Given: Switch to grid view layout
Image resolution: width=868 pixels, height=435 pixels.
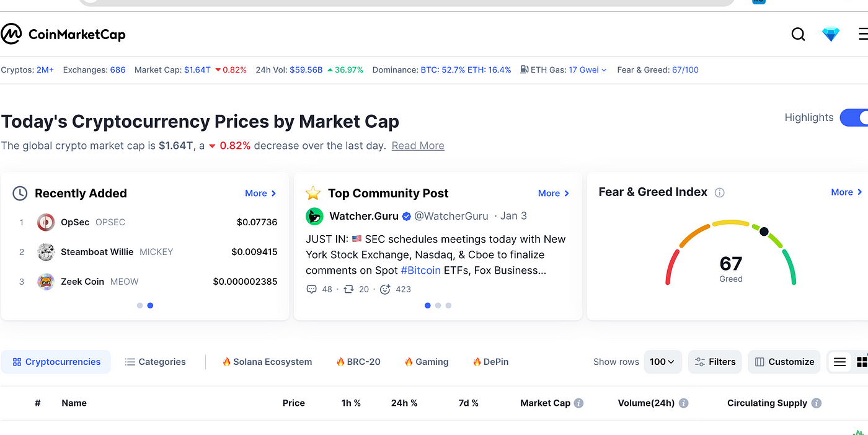Looking at the screenshot, I should point(861,362).
